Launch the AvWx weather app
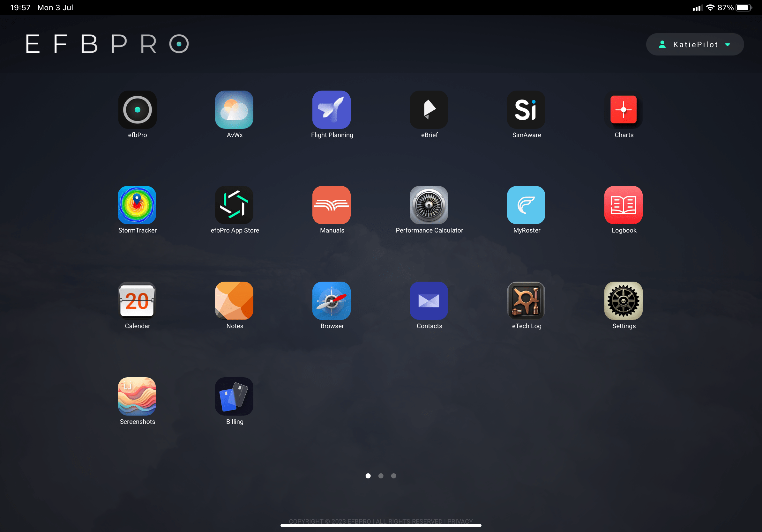The image size is (762, 532). tap(234, 109)
